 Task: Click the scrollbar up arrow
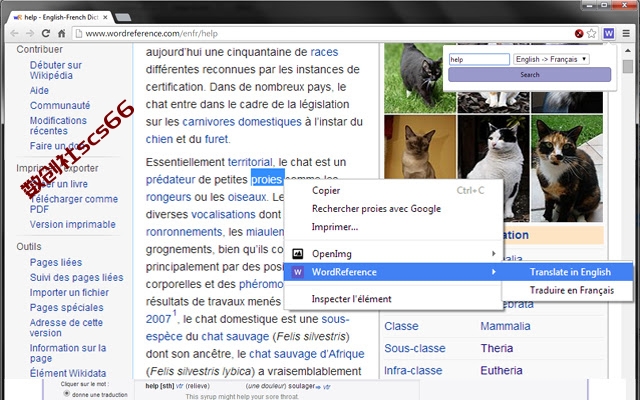point(628,50)
